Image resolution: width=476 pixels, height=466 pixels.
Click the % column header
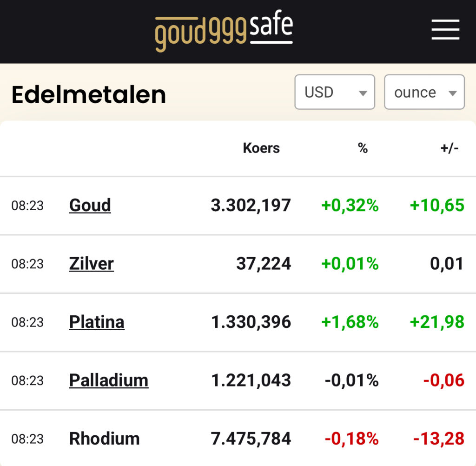click(363, 148)
